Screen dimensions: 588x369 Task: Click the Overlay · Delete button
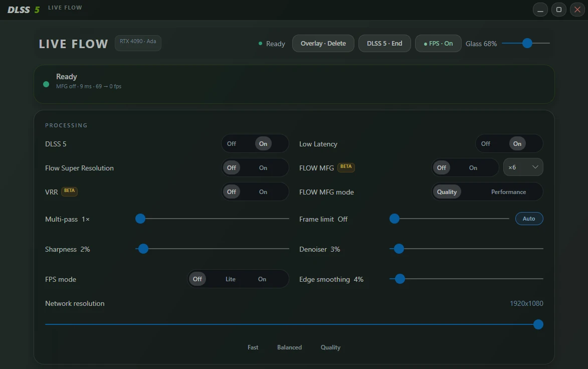tap(323, 44)
